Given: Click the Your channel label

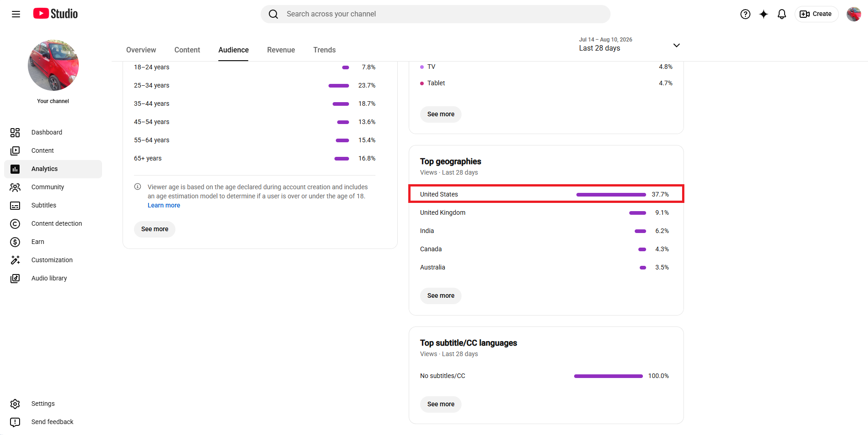Looking at the screenshot, I should (53, 101).
